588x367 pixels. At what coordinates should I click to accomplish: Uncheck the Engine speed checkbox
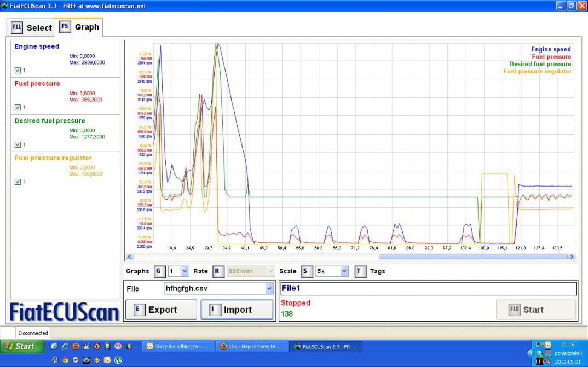click(18, 70)
